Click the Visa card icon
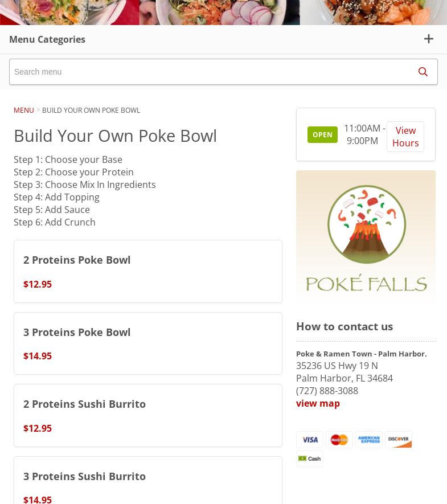447x504 pixels. [x=310, y=440]
